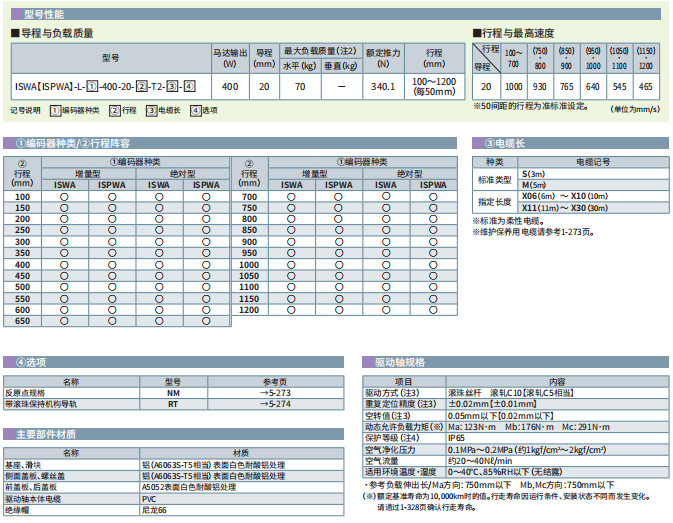Select the 驱动轴规格 section header
673x523 pixels.
click(x=515, y=362)
